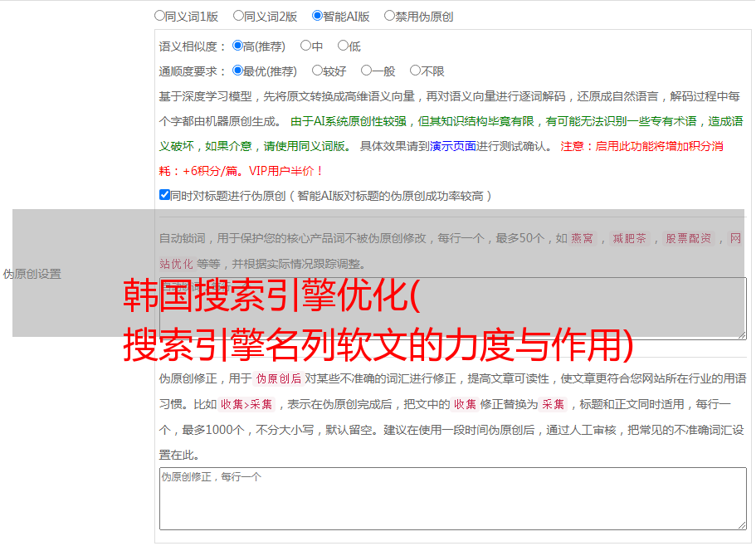Image resolution: width=756 pixels, height=546 pixels.
Task: Click the 伪原创修正 text area
Action: (453, 499)
